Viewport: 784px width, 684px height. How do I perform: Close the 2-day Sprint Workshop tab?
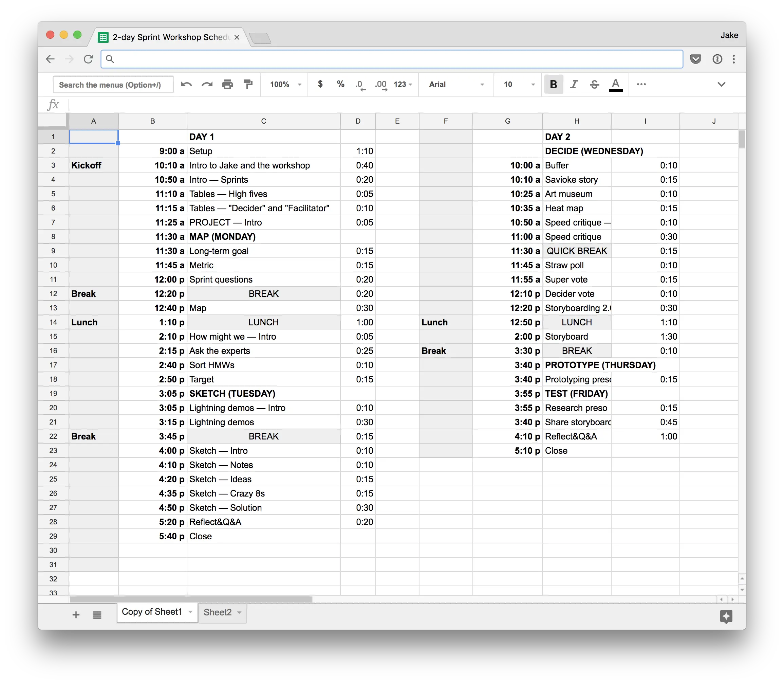(x=237, y=37)
